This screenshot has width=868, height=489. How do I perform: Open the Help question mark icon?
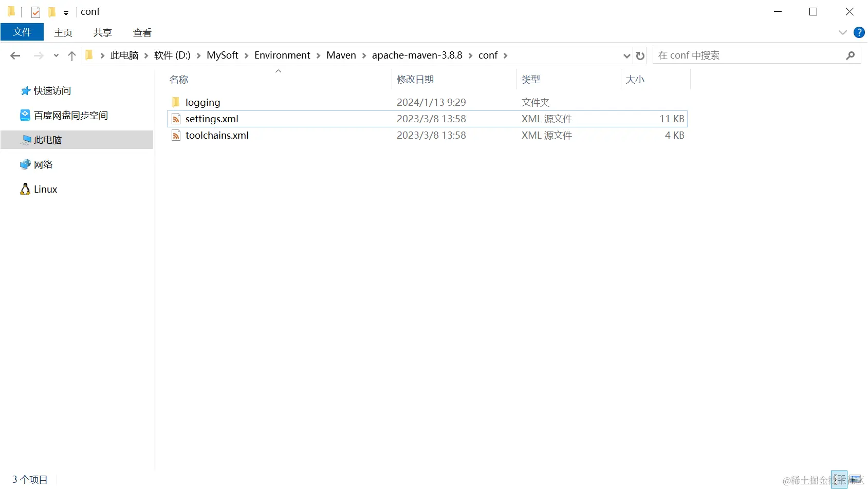pos(859,32)
